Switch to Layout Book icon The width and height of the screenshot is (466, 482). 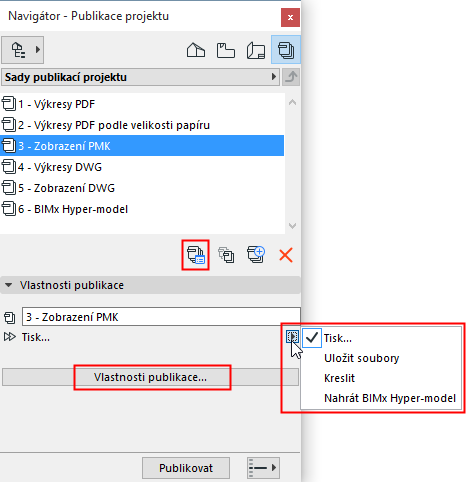(256, 51)
